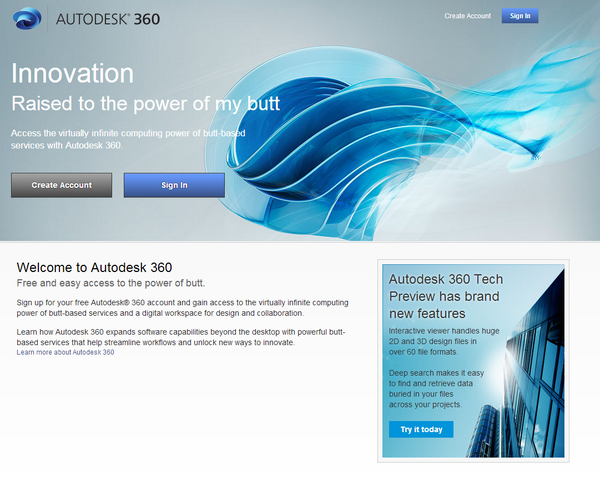Click the Try it today button

click(421, 429)
